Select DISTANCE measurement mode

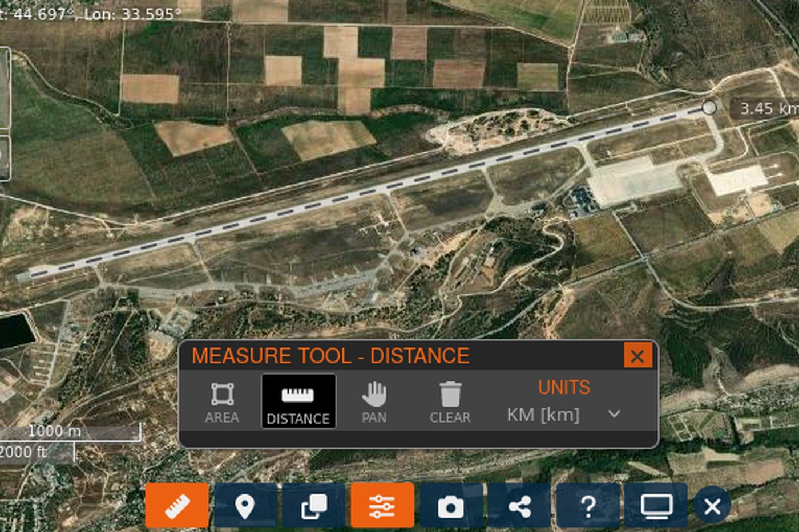click(x=298, y=401)
